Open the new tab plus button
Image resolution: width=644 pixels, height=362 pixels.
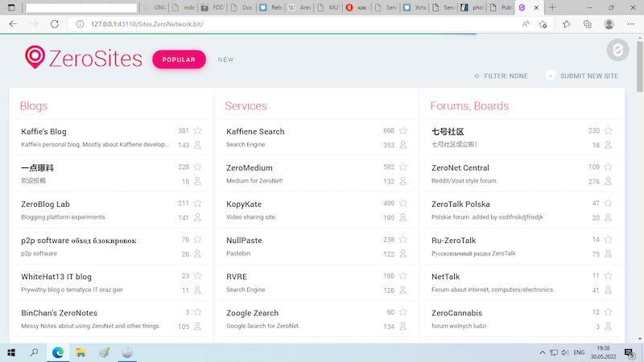[552, 7]
